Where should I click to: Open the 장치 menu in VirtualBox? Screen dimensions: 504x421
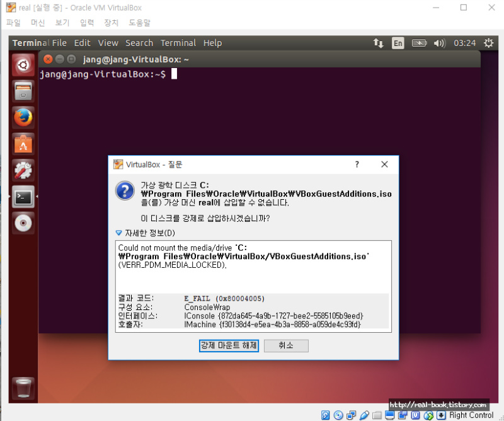pyautogui.click(x=112, y=23)
